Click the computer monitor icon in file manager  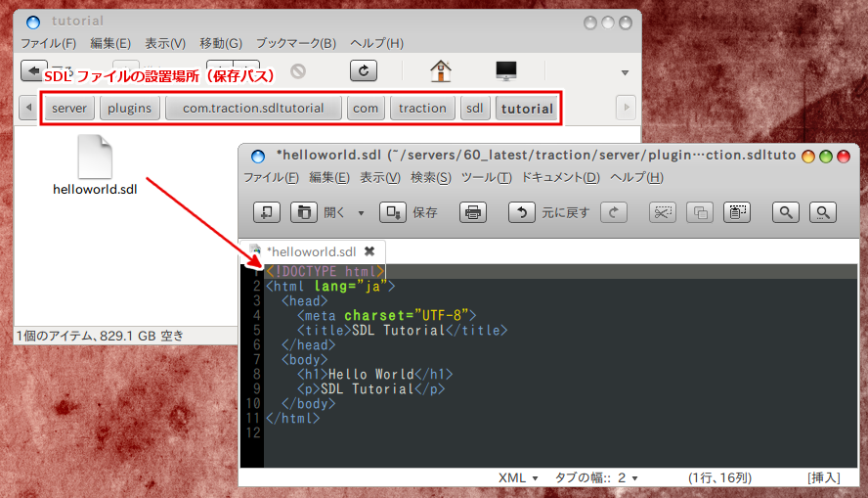[x=505, y=71]
